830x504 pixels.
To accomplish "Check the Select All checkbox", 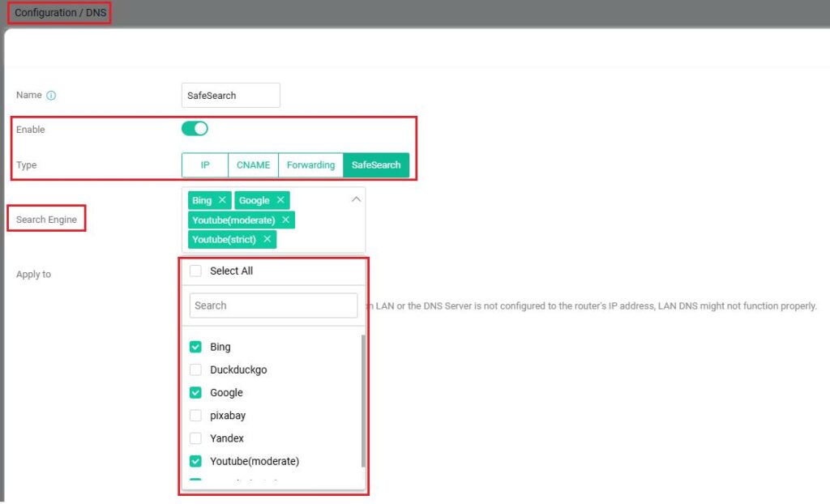I will (195, 271).
